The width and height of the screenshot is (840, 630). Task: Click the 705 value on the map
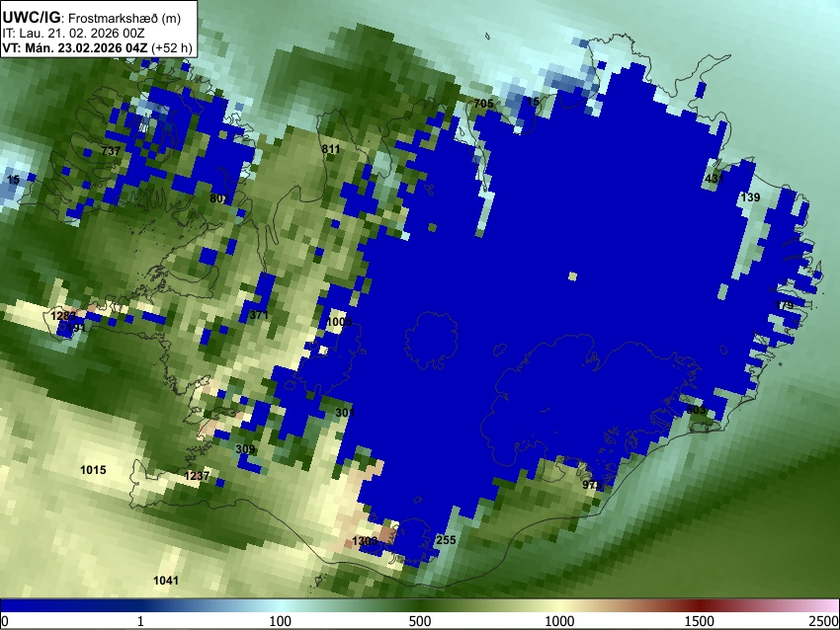483,104
